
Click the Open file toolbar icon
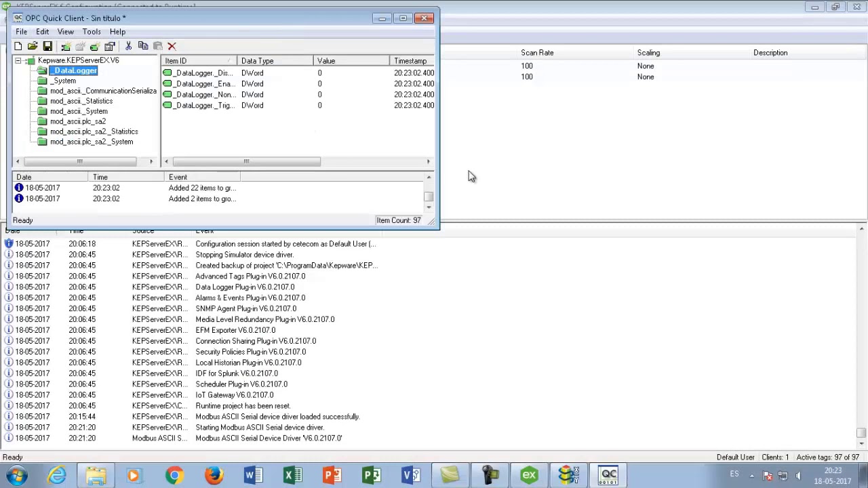(33, 46)
